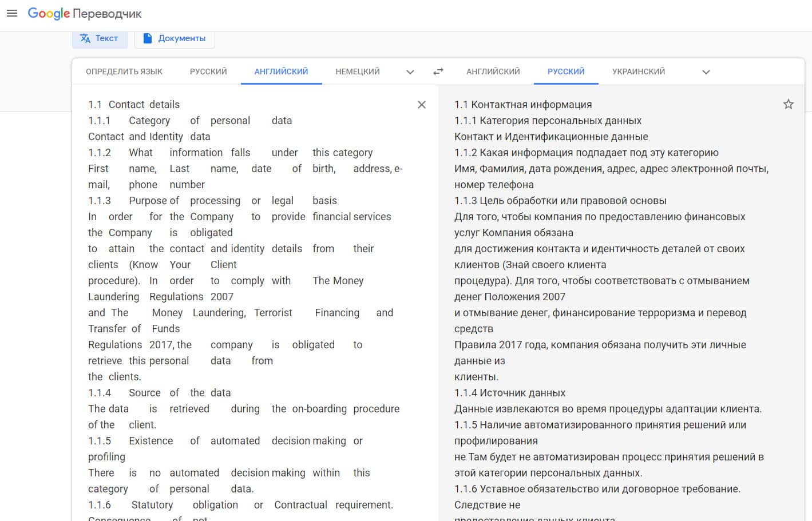The width and height of the screenshot is (812, 521).
Task: Select АНГЛИЙСКИЙ as target language
Action: pyautogui.click(x=493, y=71)
